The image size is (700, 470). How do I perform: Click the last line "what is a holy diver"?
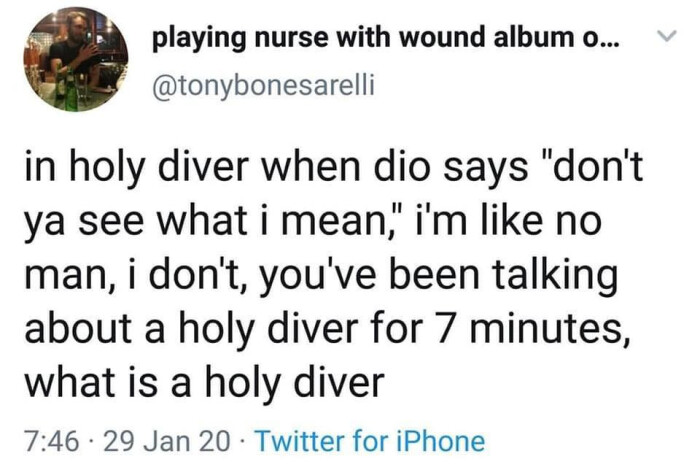click(x=203, y=382)
